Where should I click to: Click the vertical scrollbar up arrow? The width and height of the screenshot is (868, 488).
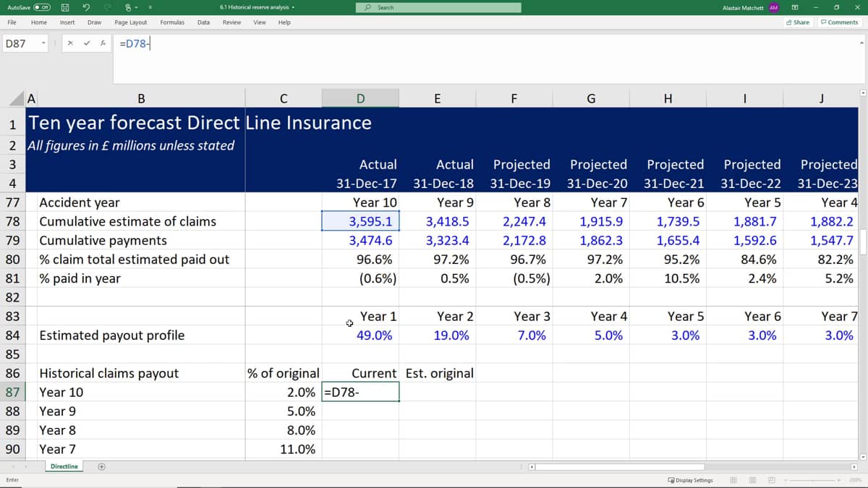[862, 93]
